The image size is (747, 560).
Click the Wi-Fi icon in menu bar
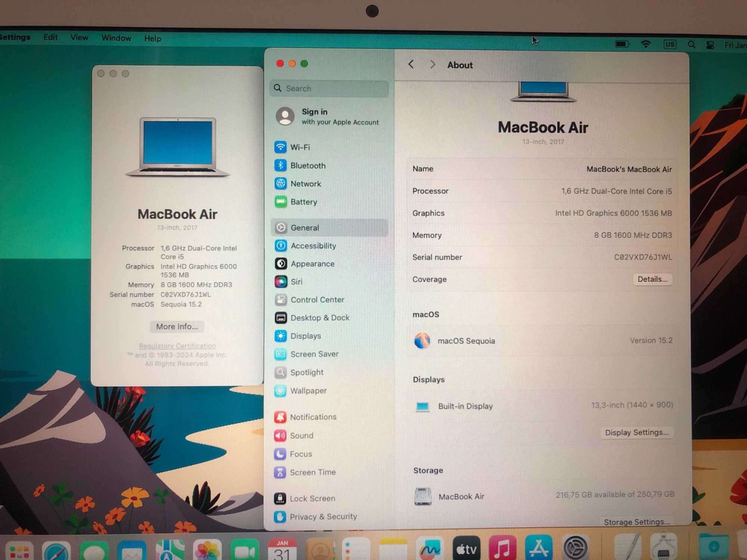coord(646,44)
